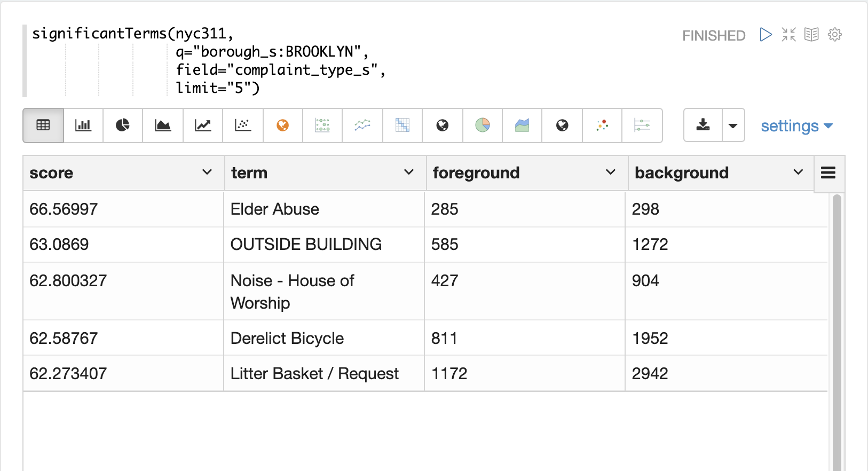Image resolution: width=868 pixels, height=471 pixels.
Task: Toggle output visibility with the book icon
Action: 811,35
